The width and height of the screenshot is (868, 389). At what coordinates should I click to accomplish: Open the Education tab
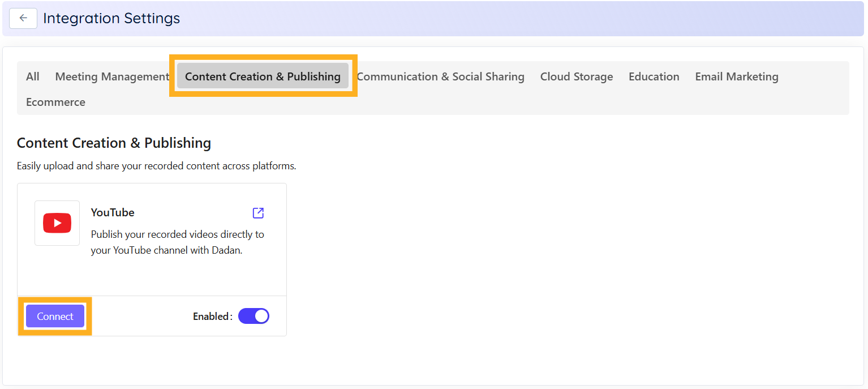[x=654, y=76]
